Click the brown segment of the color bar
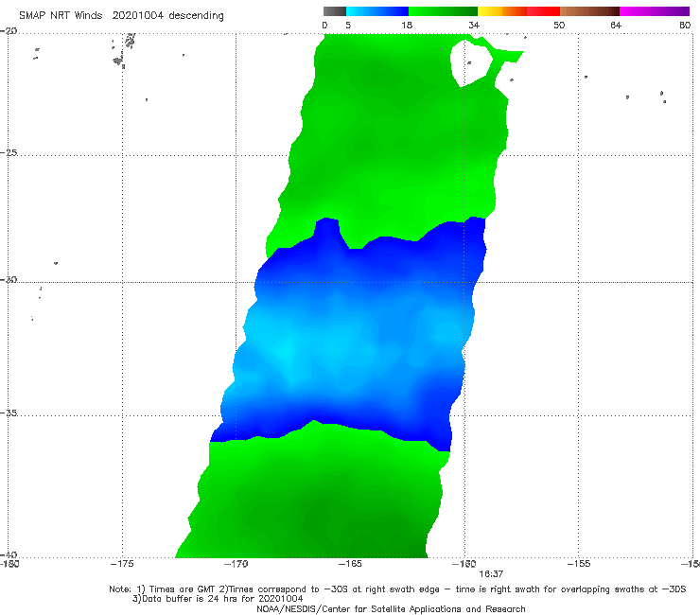 pyautogui.click(x=589, y=11)
